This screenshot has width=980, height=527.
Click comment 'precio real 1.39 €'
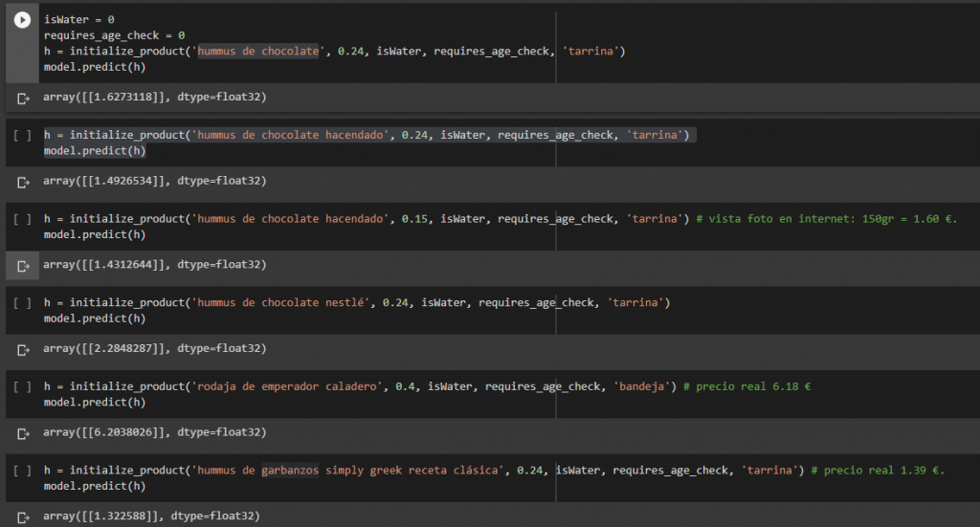coord(878,471)
